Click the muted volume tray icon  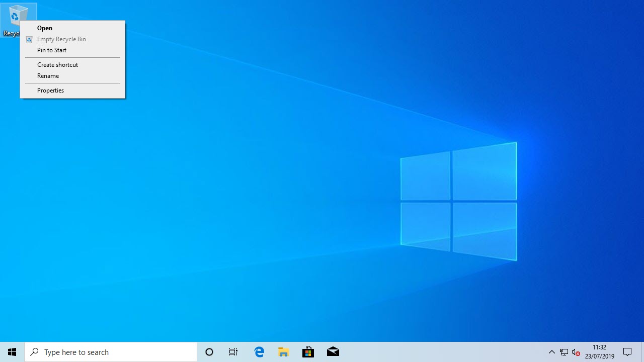576,352
